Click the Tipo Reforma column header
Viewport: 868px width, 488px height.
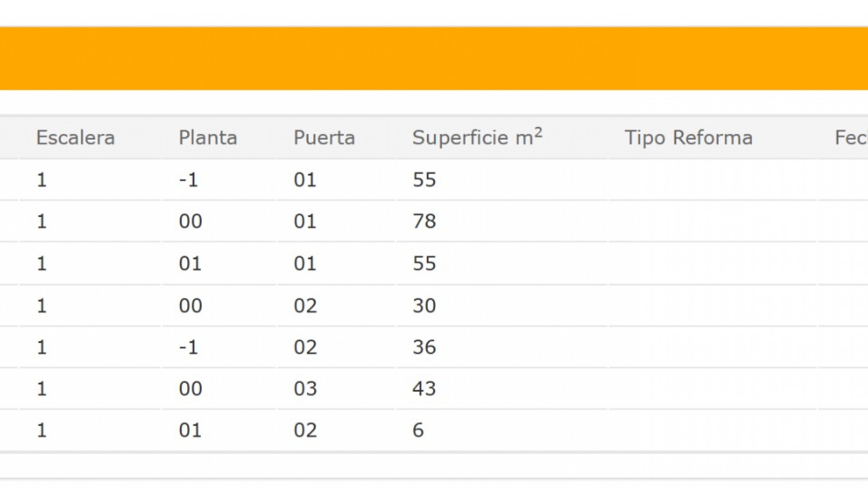click(689, 138)
